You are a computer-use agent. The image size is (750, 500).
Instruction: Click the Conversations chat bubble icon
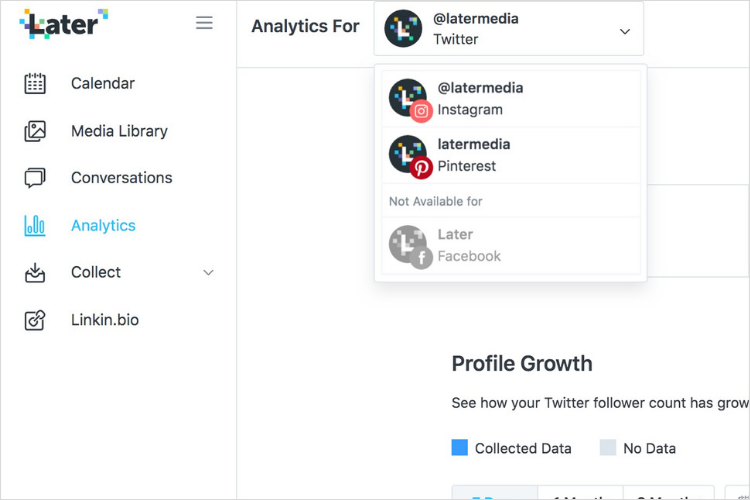[35, 178]
